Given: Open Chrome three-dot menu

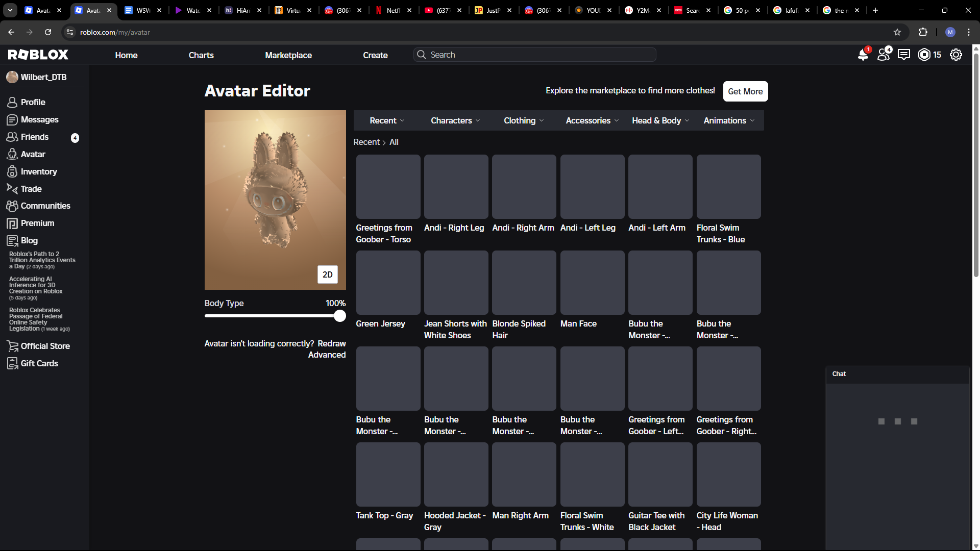Looking at the screenshot, I should pos(969,32).
